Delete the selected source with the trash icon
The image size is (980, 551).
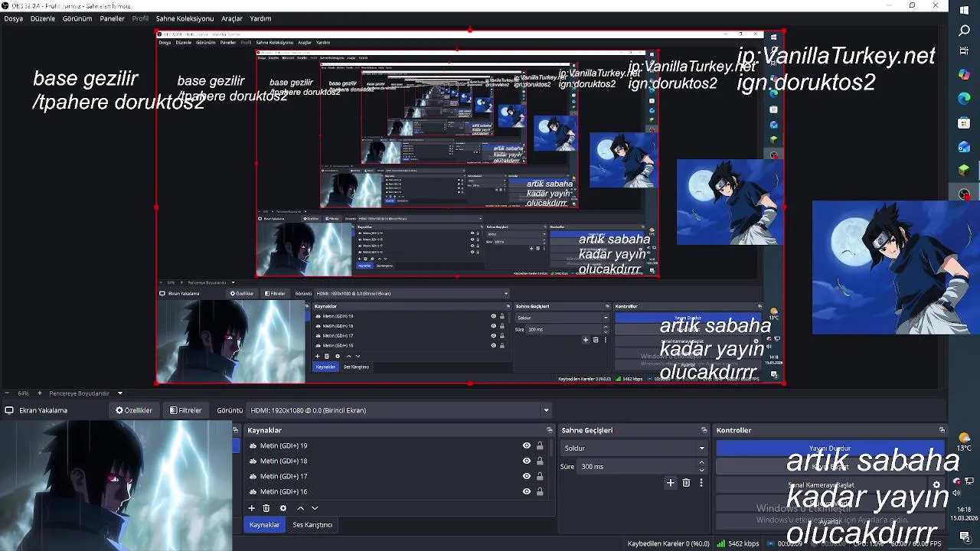pyautogui.click(x=266, y=508)
